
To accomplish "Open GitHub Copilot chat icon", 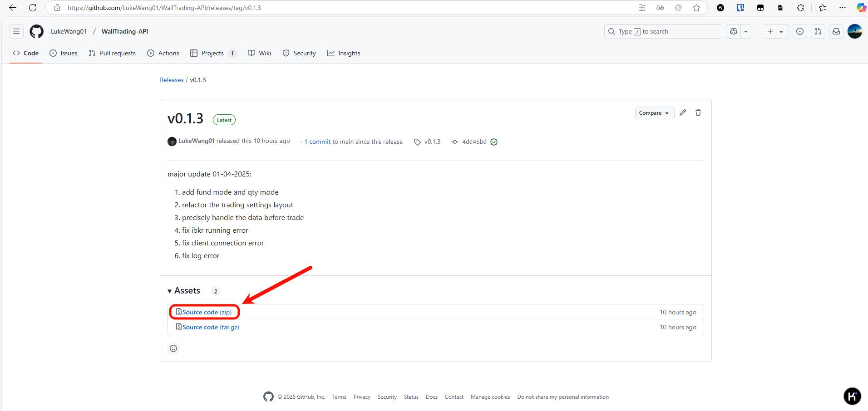I will (x=734, y=31).
